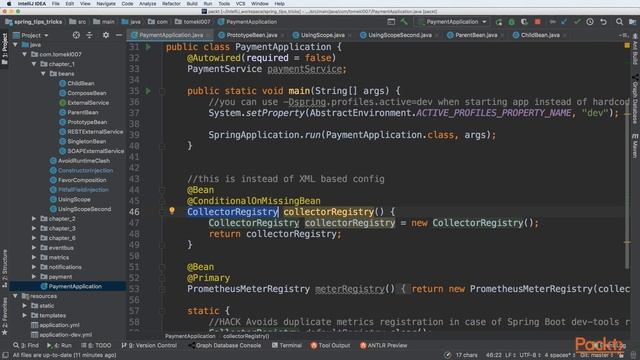Open the Apple menu
This screenshot has height=360, width=640.
click(9, 4)
